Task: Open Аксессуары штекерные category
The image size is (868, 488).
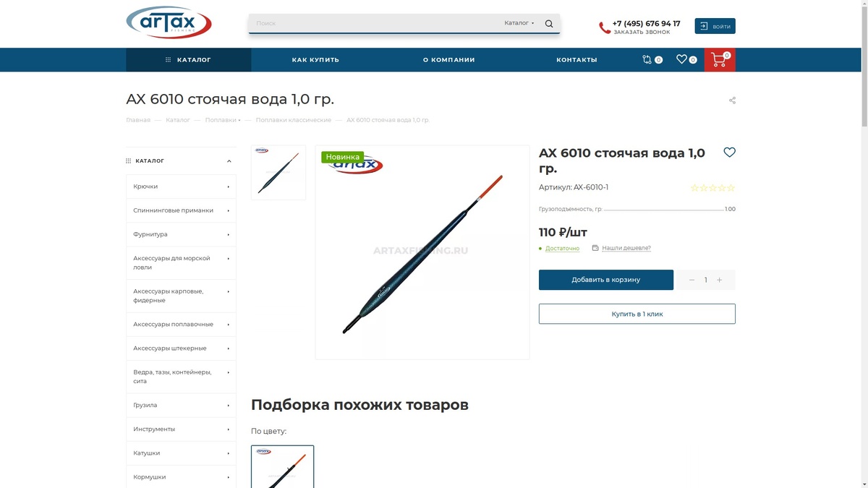Action: point(181,348)
